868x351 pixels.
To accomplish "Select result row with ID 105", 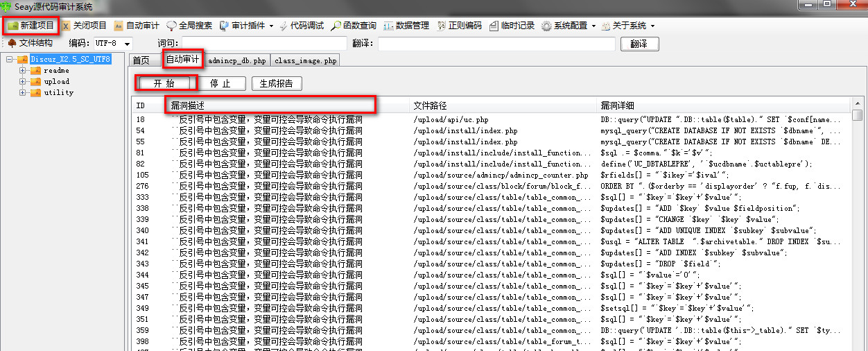I will point(491,175).
